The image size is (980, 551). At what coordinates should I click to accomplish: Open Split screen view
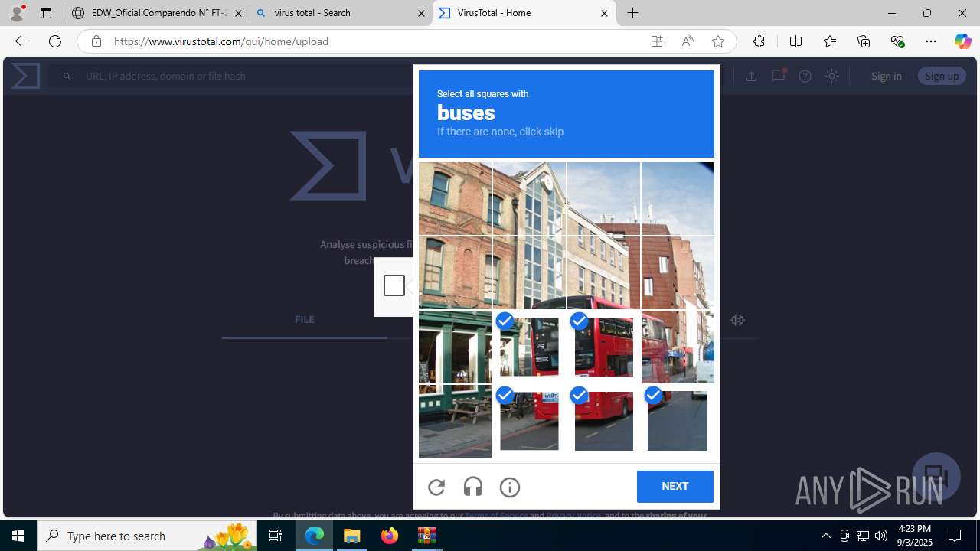point(795,41)
